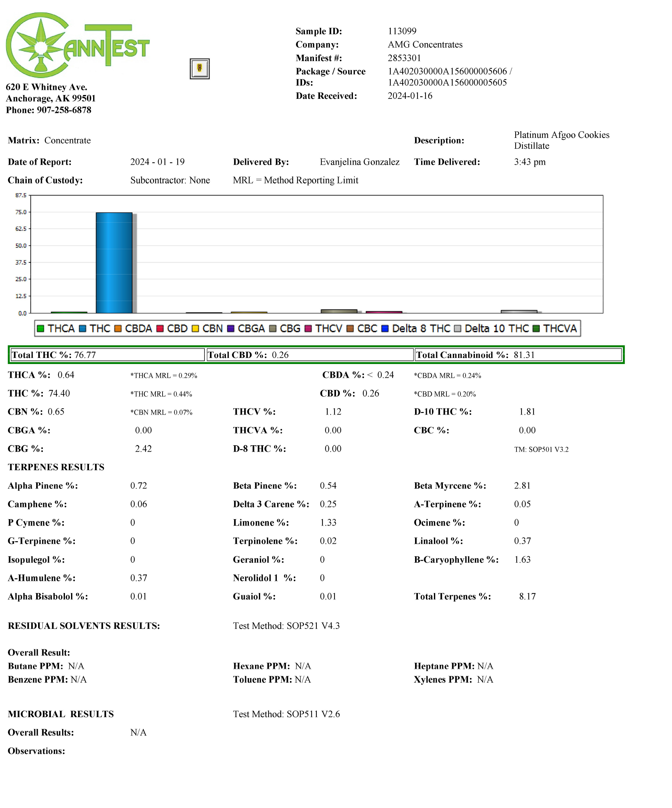Screen dimensions: 672x808
Task: Click the RESIDUAL SOLVENTS RESULTS heading
Action: (x=84, y=626)
